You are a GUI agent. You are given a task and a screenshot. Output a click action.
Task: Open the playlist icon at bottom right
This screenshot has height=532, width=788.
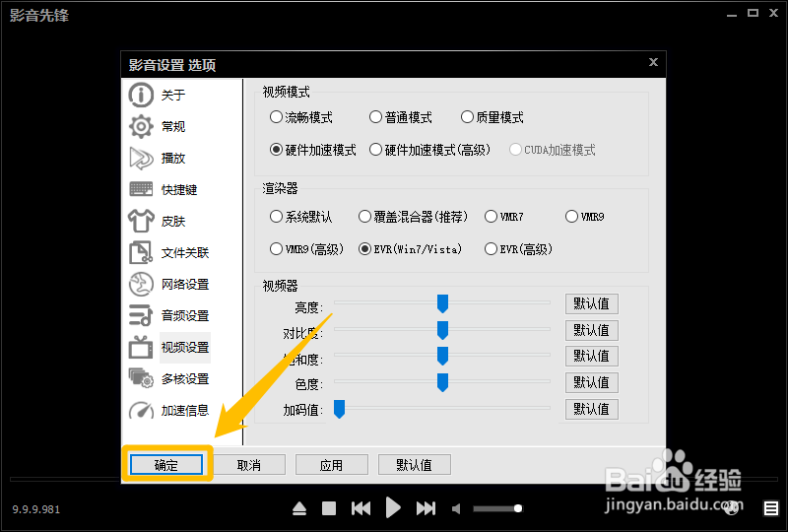pyautogui.click(x=771, y=508)
